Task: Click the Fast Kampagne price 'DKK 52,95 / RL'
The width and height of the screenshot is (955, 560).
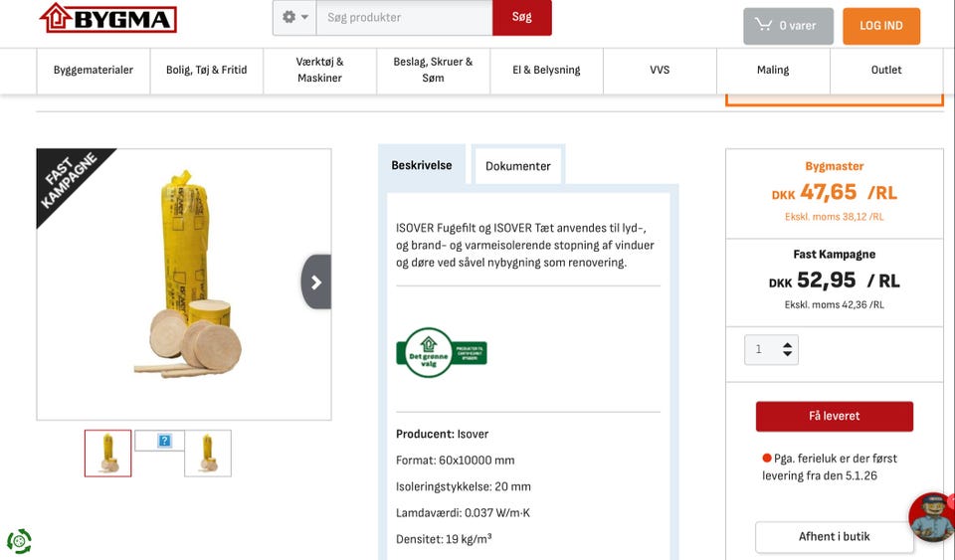Action: [x=835, y=280]
